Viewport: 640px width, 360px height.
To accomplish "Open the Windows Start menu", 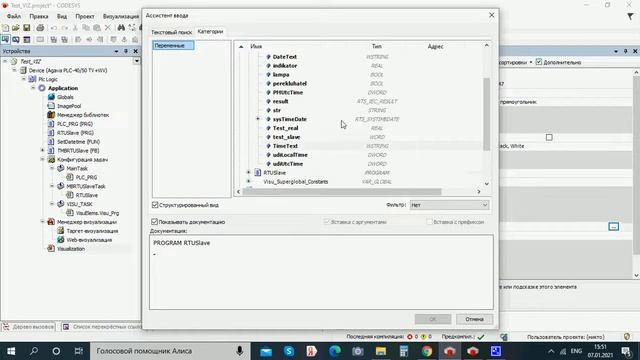I will 11,351.
